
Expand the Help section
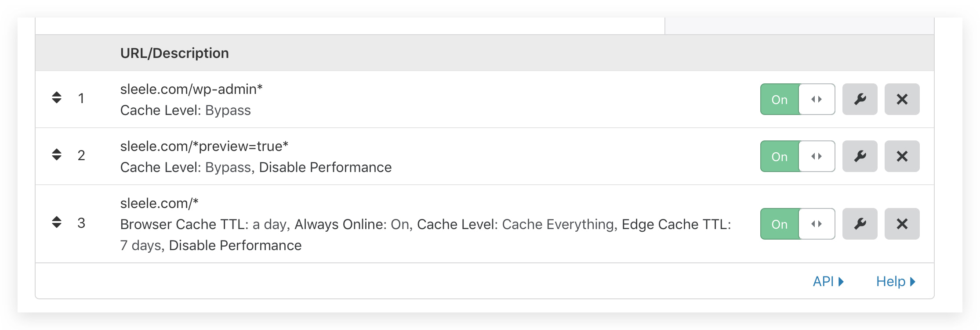(895, 281)
